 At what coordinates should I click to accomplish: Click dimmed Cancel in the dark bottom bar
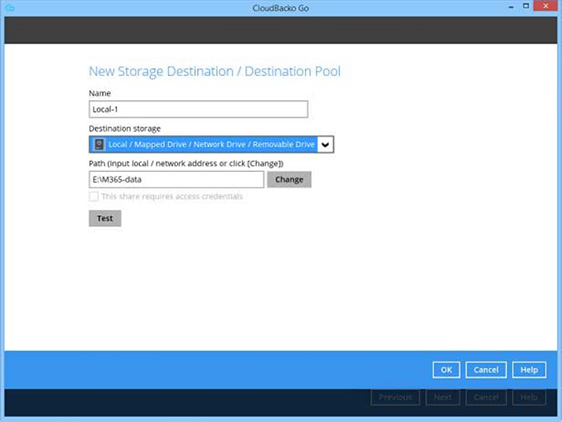(486, 397)
